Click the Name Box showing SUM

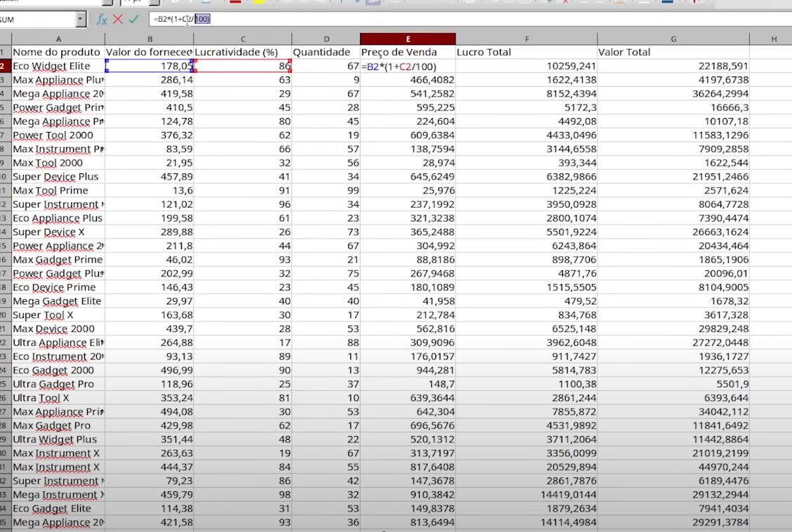pos(38,19)
